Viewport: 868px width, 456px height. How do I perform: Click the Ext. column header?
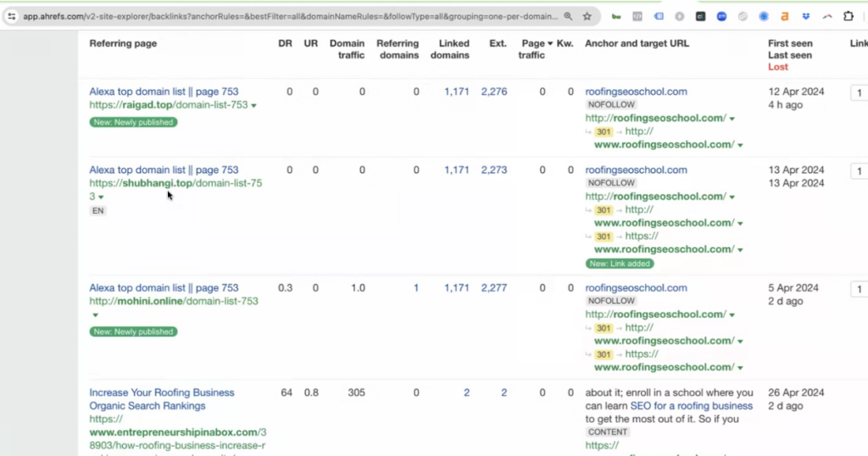pyautogui.click(x=498, y=43)
